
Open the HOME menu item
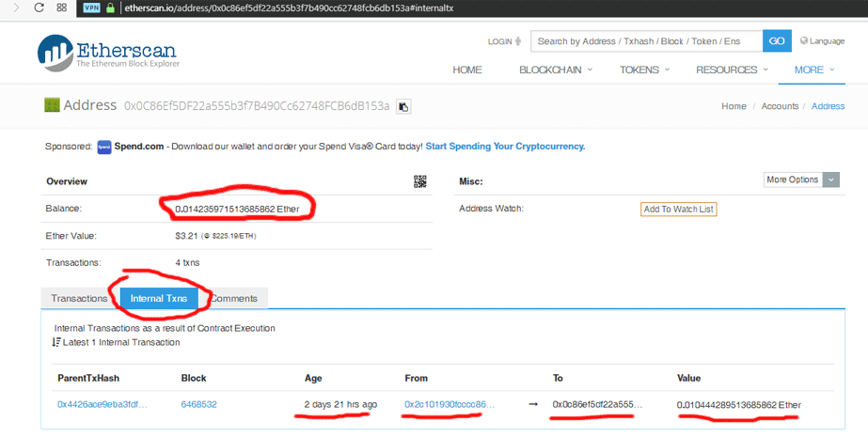click(467, 70)
